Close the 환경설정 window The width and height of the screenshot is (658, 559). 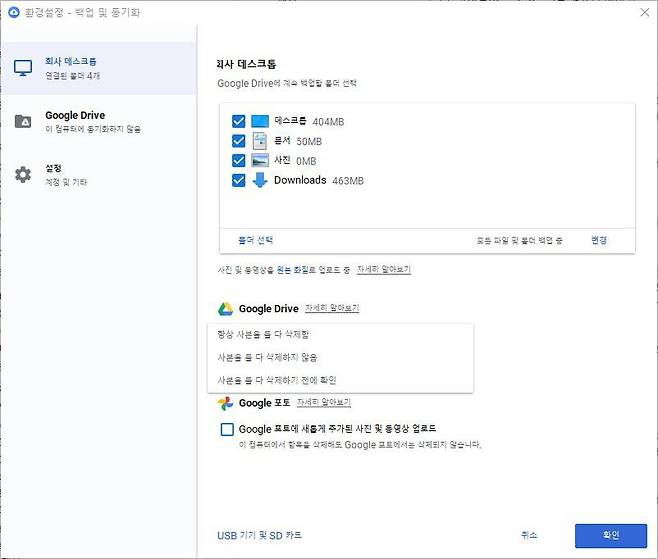[x=645, y=12]
